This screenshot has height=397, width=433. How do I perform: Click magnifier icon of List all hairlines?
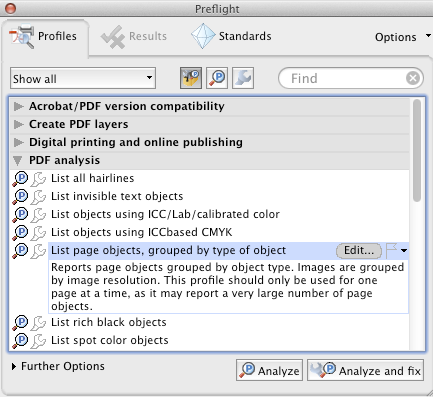[x=20, y=179]
